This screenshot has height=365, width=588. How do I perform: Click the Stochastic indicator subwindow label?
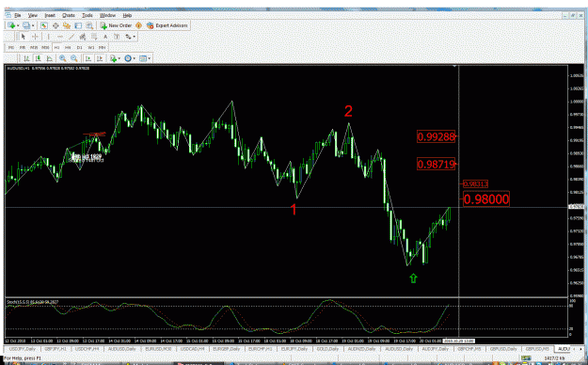pyautogui.click(x=32, y=302)
